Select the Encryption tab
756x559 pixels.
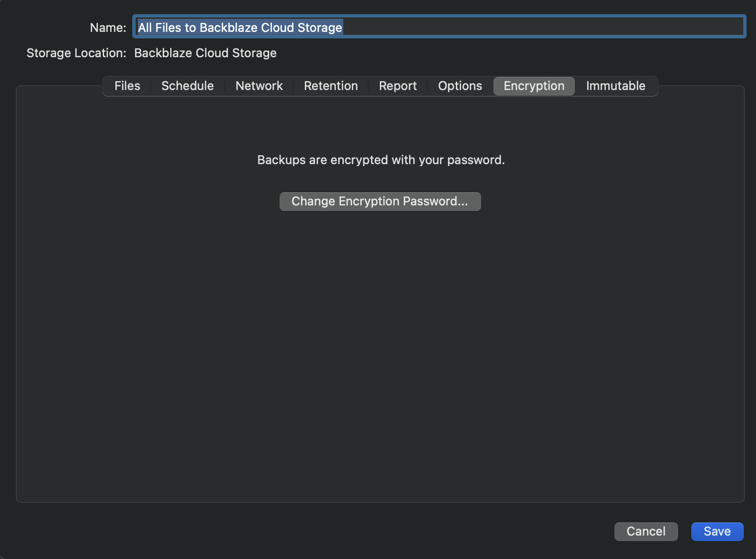534,86
